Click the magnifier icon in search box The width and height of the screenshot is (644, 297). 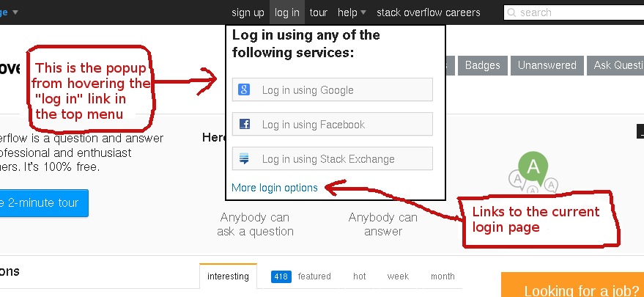511,12
